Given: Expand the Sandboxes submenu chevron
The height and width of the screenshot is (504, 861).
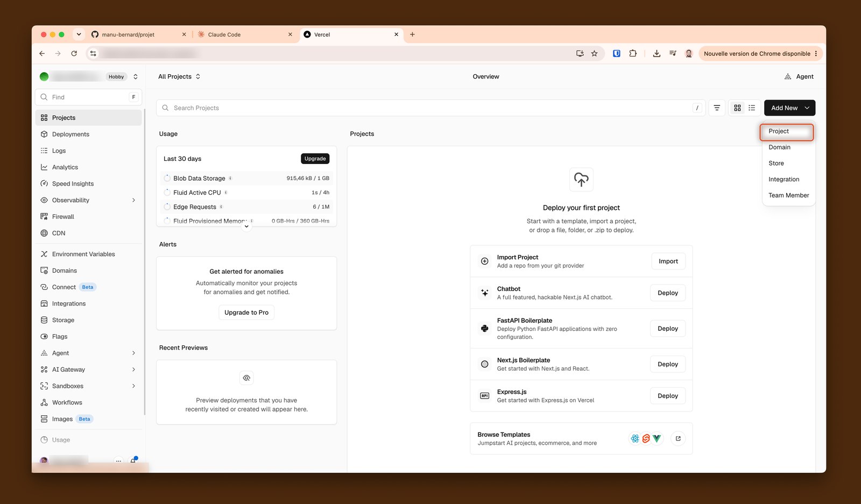Looking at the screenshot, I should (x=134, y=386).
